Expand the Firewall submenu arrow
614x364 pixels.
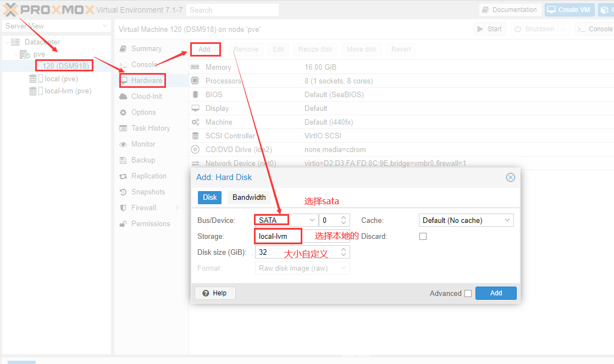[x=178, y=208]
